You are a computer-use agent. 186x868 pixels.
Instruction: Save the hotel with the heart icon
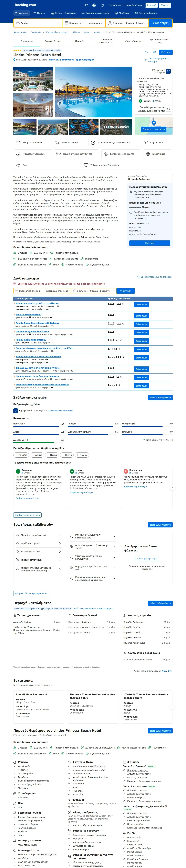(x=146, y=52)
